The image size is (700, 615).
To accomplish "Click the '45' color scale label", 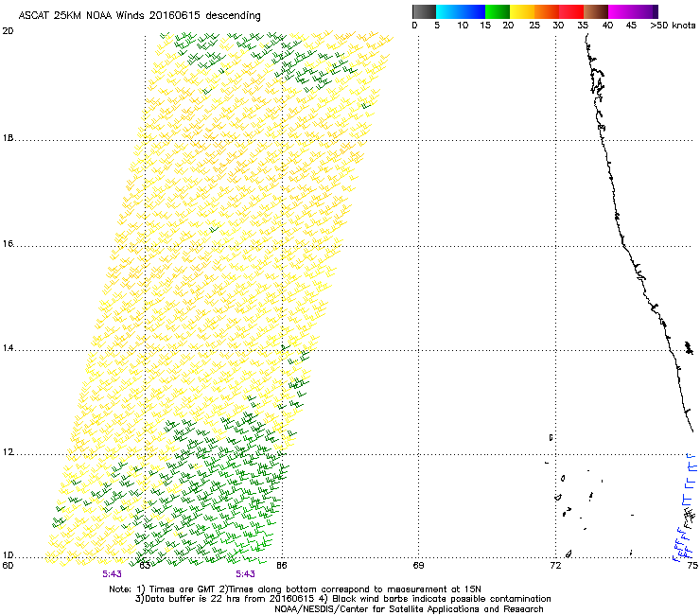I will pos(631,26).
